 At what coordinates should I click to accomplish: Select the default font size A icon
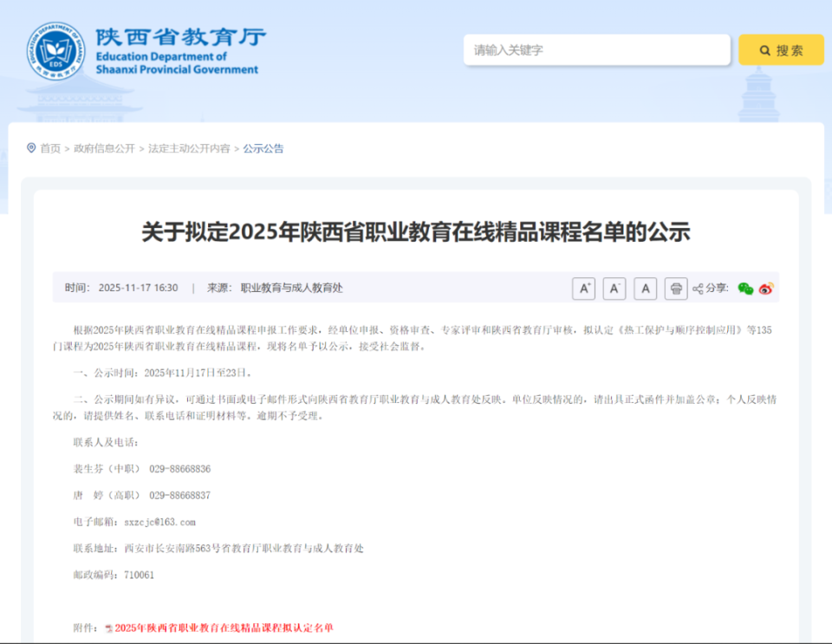pos(646,288)
